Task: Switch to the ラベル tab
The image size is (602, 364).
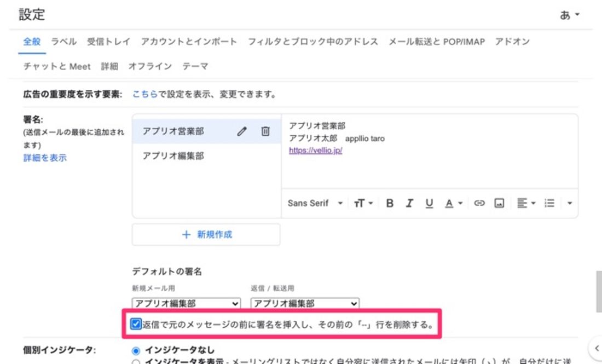Action: (63, 42)
